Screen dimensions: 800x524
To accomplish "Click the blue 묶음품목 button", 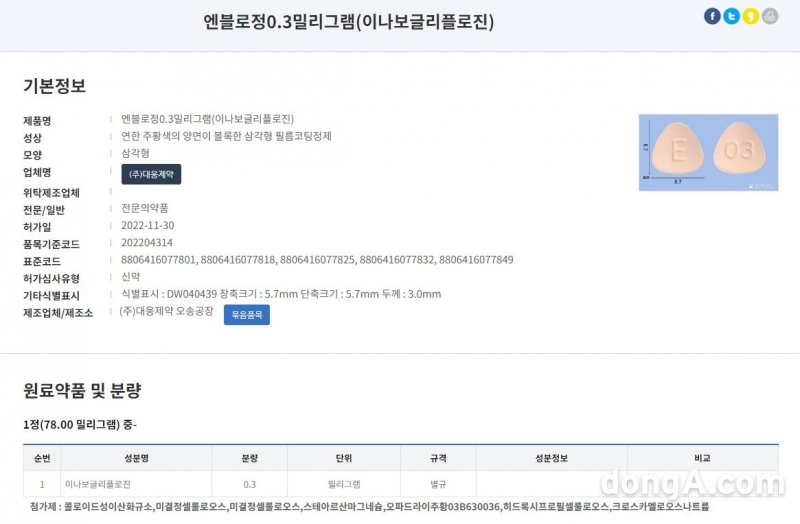I will (246, 314).
